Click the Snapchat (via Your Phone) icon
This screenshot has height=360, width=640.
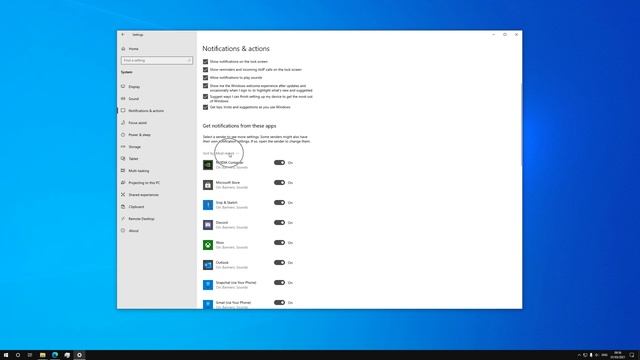(208, 285)
